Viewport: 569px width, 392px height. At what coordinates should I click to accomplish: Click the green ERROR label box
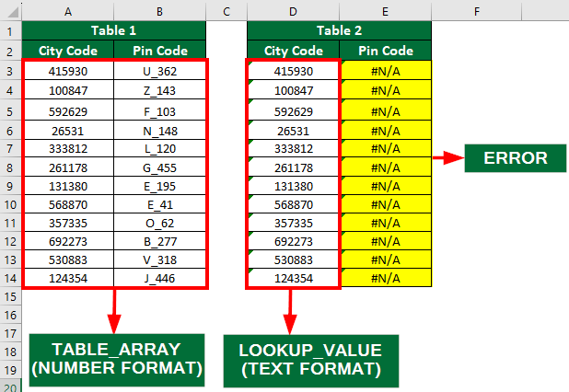click(516, 158)
